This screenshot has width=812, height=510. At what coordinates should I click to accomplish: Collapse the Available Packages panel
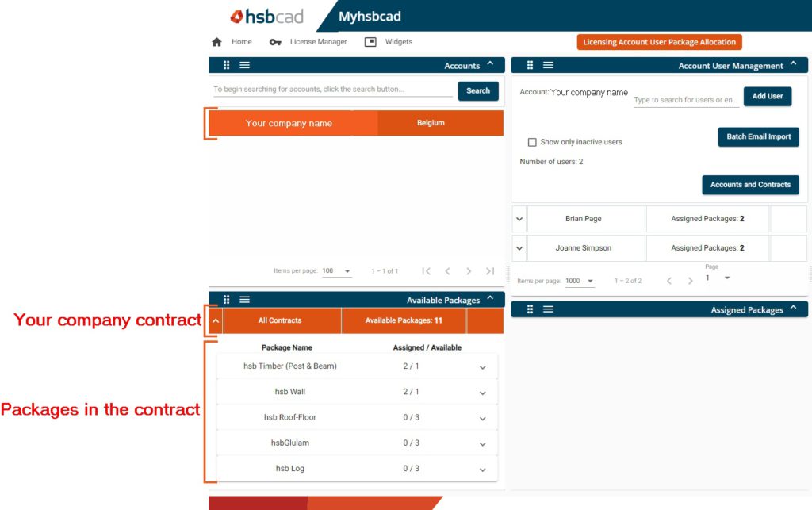490,298
